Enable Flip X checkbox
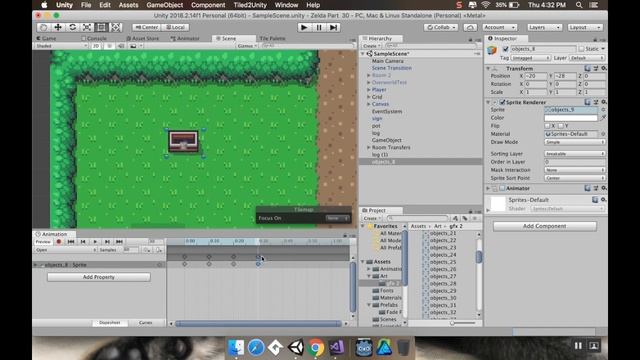640x360 pixels. coord(547,126)
